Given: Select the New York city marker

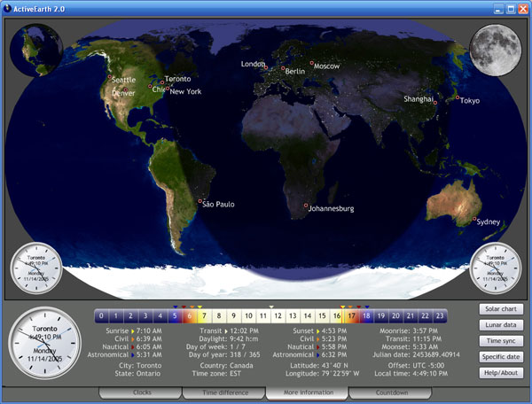Looking at the screenshot, I should click(x=168, y=89).
